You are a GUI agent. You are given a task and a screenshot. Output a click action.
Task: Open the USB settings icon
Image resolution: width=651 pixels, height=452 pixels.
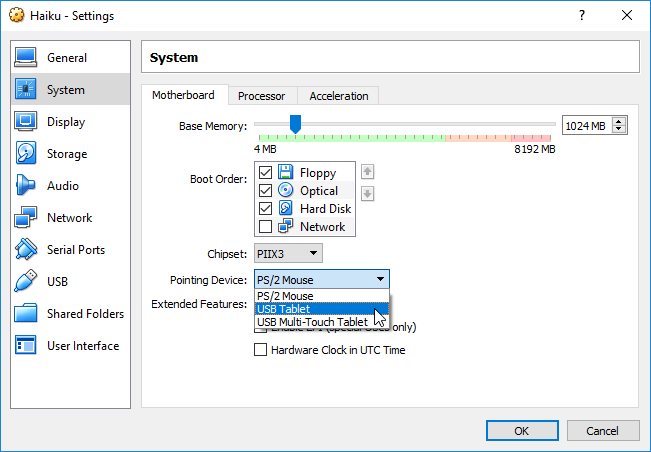pyautogui.click(x=27, y=282)
